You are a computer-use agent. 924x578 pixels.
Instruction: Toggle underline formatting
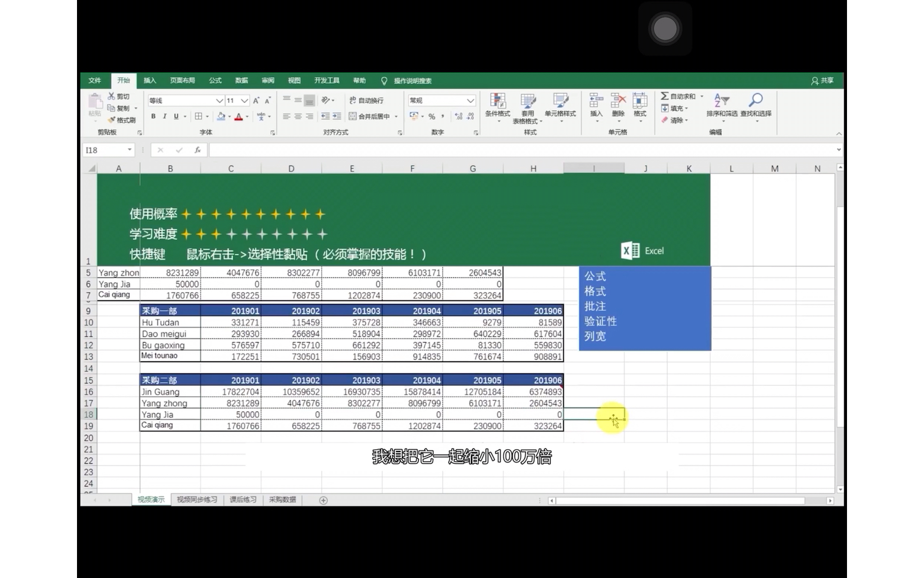(x=174, y=116)
